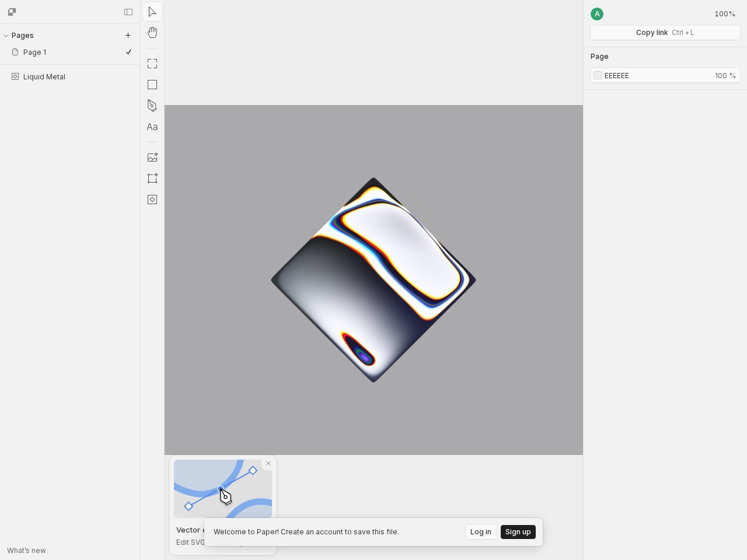
Task: Click the vector editing tip thumbnail
Action: click(223, 489)
